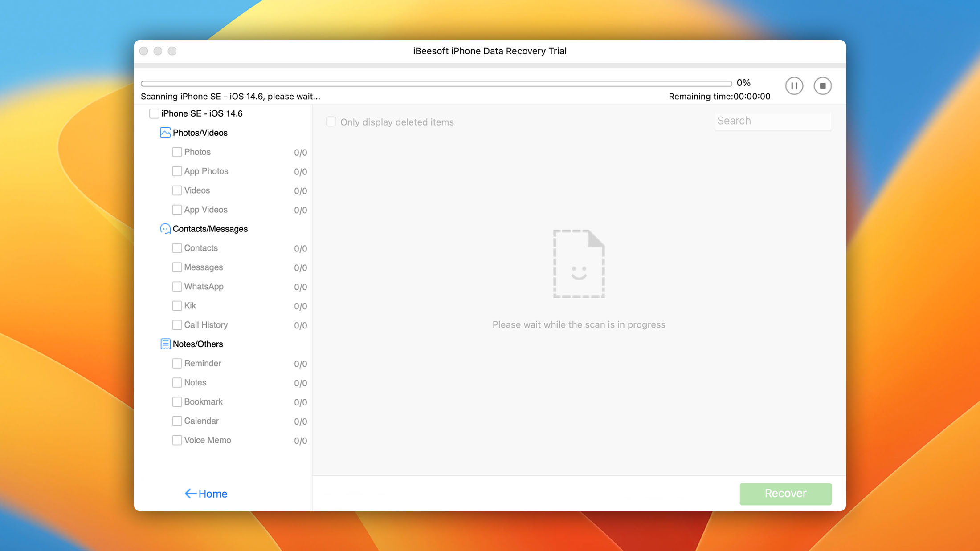Image resolution: width=980 pixels, height=551 pixels.
Task: Select the Videos checkbox
Action: (x=177, y=190)
